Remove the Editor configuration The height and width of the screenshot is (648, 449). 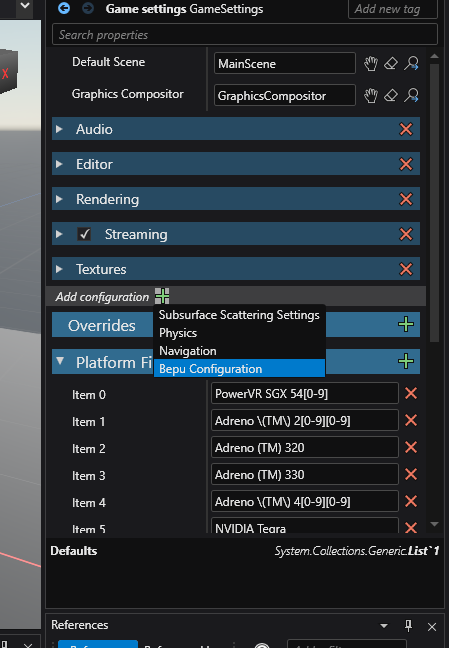406,164
